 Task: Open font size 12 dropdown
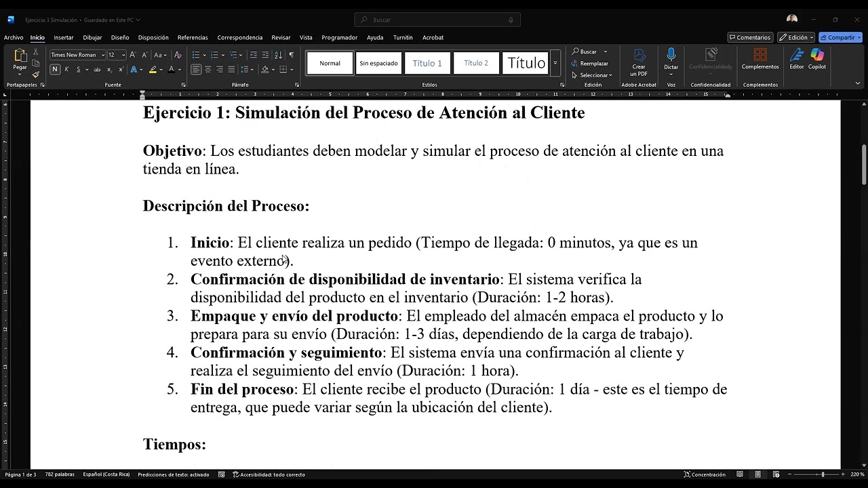(123, 55)
